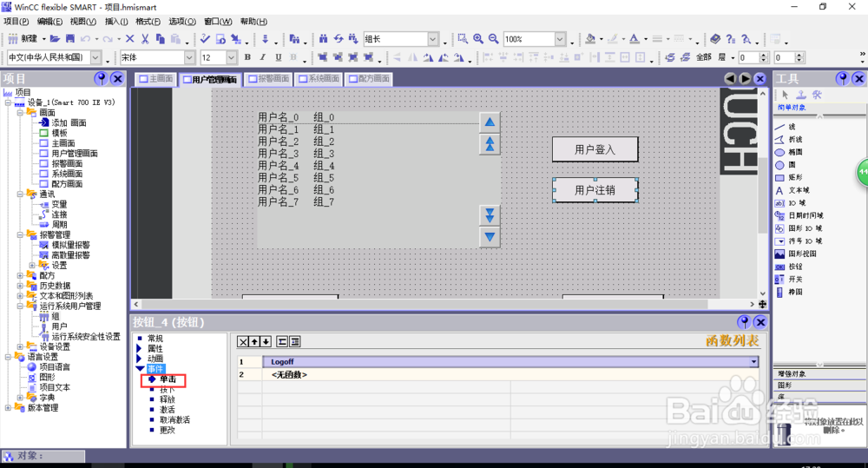The height and width of the screenshot is (468, 868).
Task: Pin the properties panel with pushpin icon
Action: [744, 322]
